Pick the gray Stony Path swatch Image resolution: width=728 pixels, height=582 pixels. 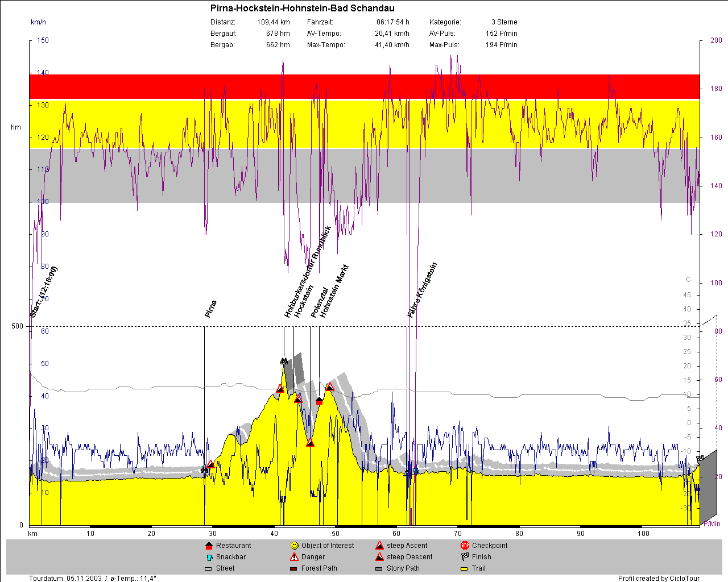(x=379, y=568)
